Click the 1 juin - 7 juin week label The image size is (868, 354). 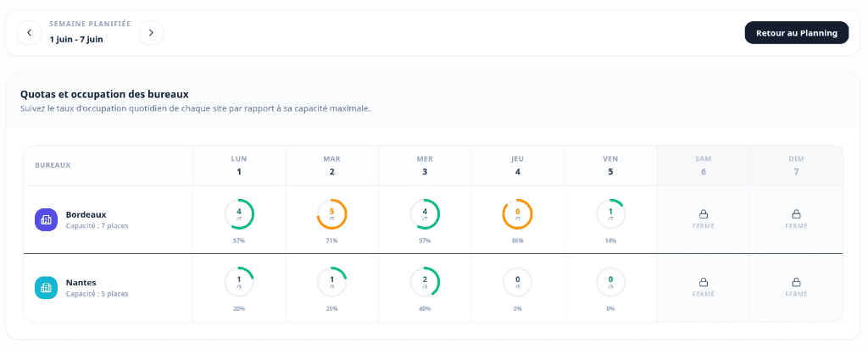75,39
